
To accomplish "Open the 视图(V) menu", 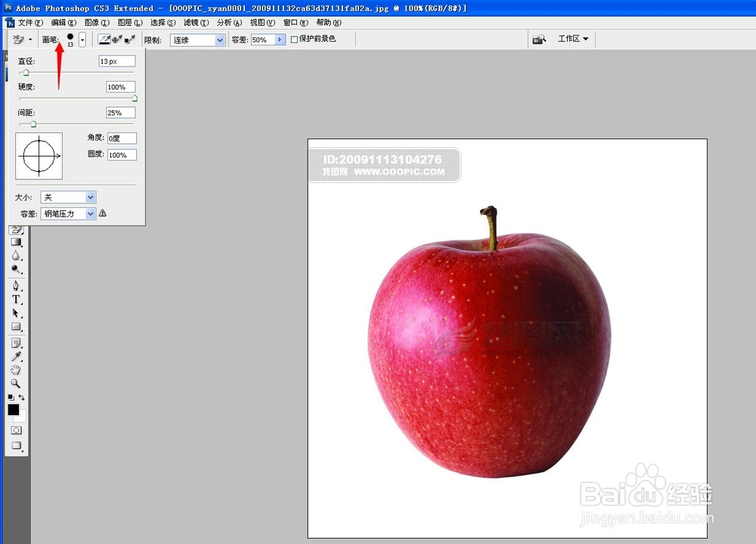I will tap(263, 23).
